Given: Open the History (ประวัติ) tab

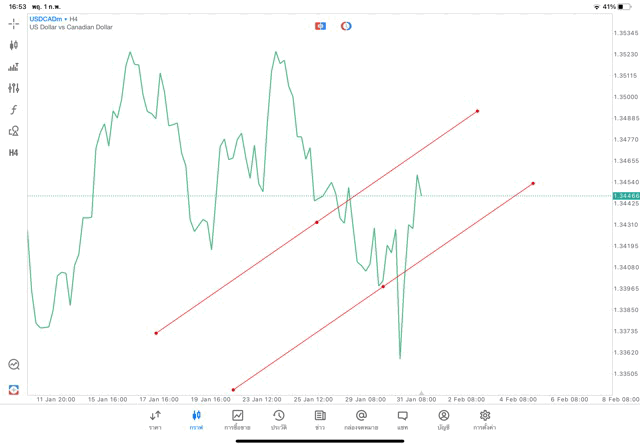Looking at the screenshot, I should (x=279, y=419).
